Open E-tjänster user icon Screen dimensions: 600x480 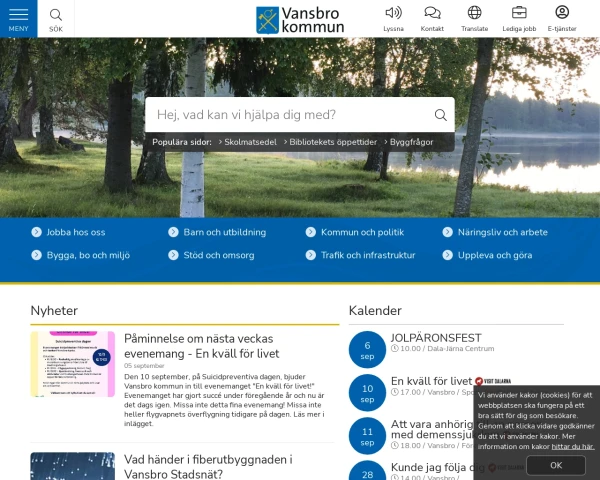coord(562,12)
